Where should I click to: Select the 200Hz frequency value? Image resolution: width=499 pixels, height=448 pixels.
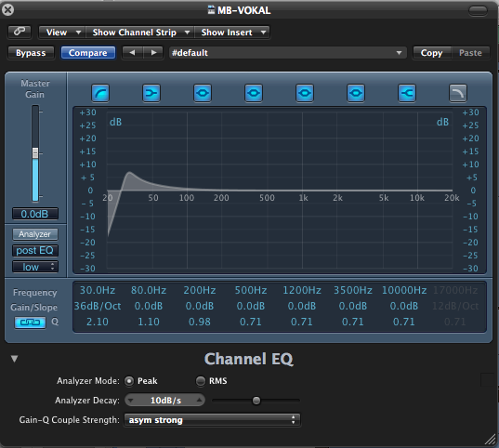coord(200,290)
